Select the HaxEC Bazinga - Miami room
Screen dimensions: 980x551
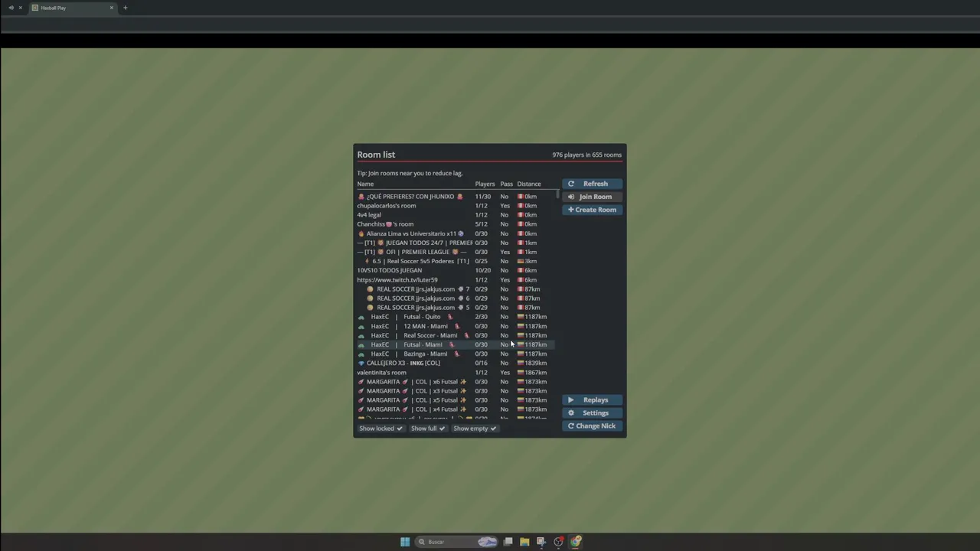click(456, 354)
